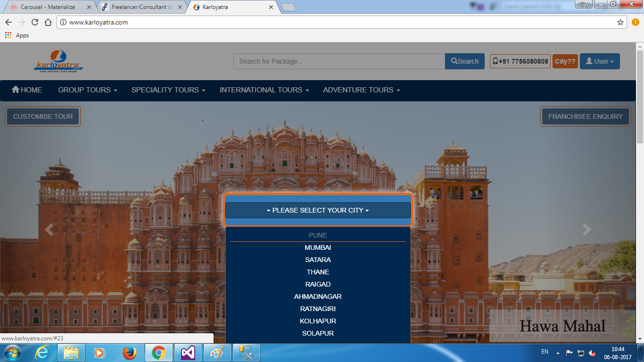Viewport: 644px width, 362px height.
Task: Expand the International Tours dropdown
Action: (264, 90)
